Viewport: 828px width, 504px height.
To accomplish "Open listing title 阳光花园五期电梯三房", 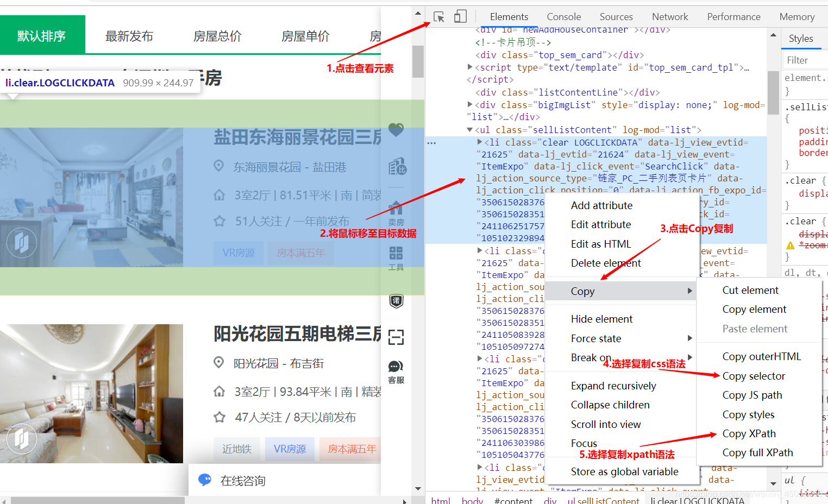I will point(298,333).
